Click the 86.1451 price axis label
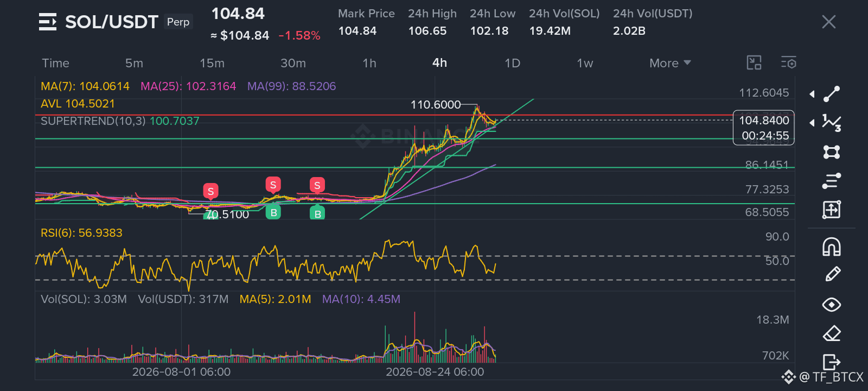The height and width of the screenshot is (391, 868). click(767, 165)
